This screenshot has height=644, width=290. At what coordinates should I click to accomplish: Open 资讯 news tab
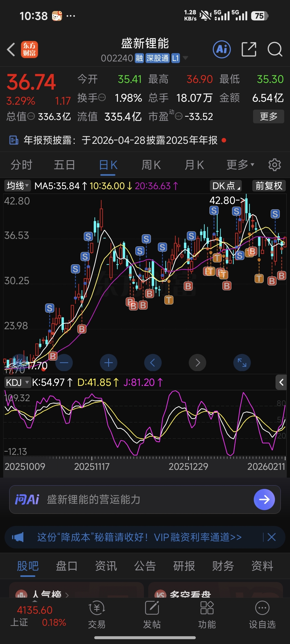[x=106, y=566]
